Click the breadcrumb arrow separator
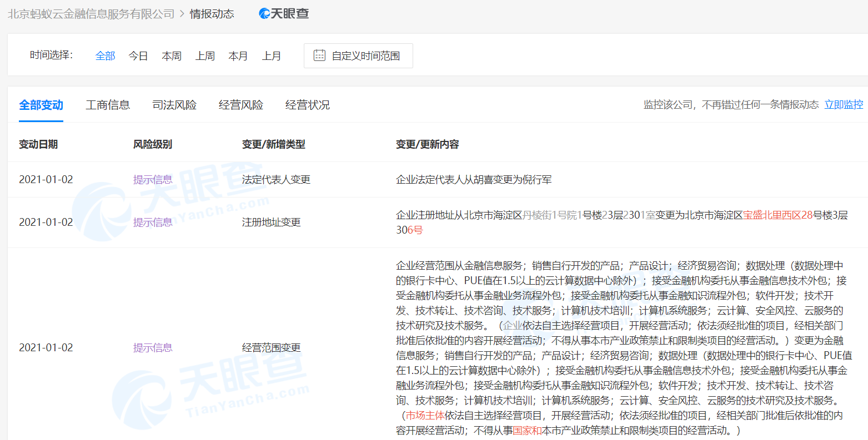The width and height of the screenshot is (868, 440). pyautogui.click(x=182, y=14)
